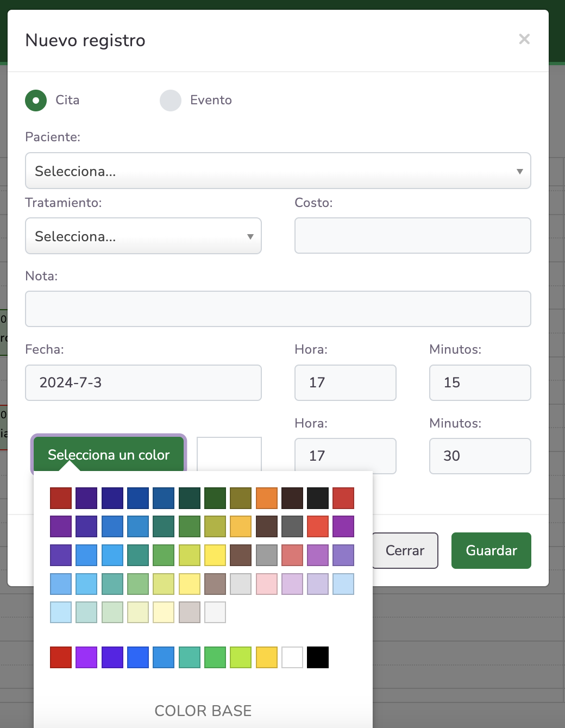Image resolution: width=565 pixels, height=728 pixels.
Task: Edit the Minutos field showing 15
Action: click(x=480, y=383)
